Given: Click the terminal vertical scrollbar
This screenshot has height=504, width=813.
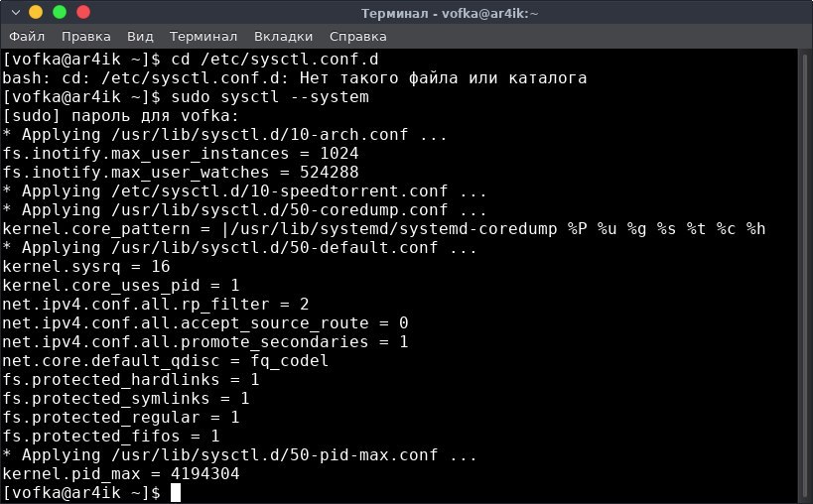Looking at the screenshot, I should (805, 275).
